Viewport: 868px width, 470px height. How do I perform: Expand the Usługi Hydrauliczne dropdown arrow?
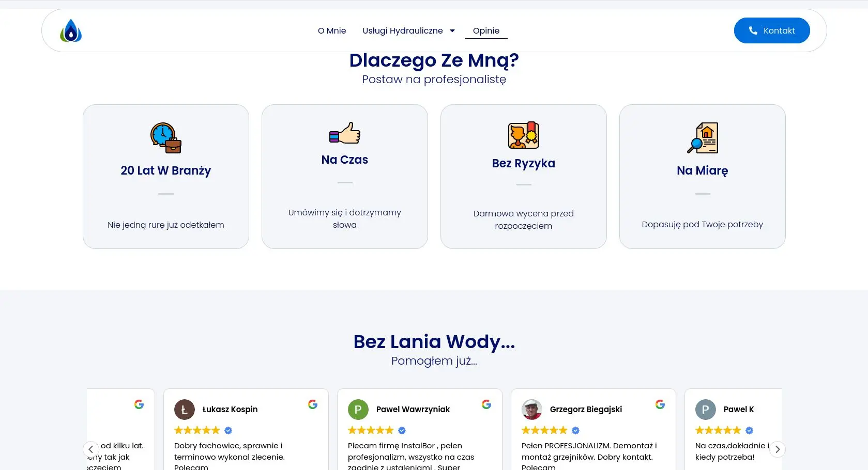coord(452,31)
